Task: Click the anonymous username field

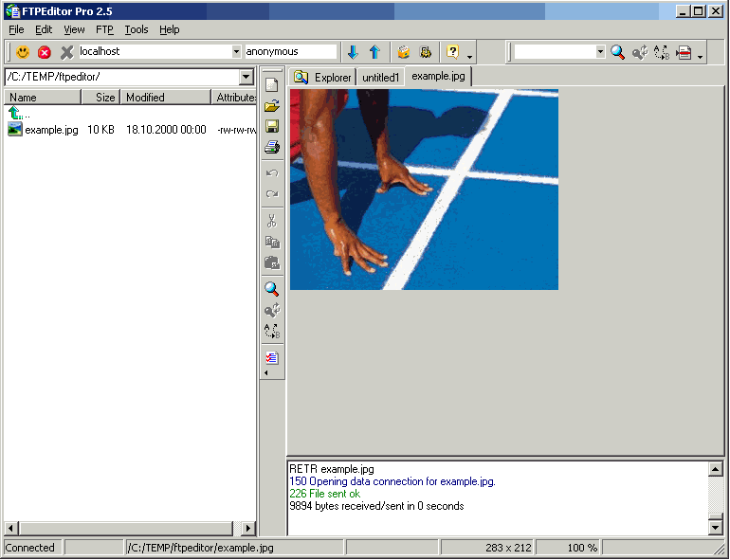Action: coord(290,52)
